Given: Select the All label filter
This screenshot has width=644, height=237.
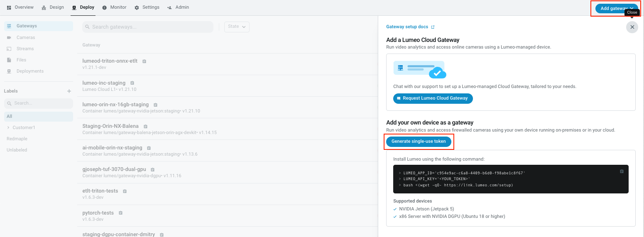Looking at the screenshot, I should (39, 117).
